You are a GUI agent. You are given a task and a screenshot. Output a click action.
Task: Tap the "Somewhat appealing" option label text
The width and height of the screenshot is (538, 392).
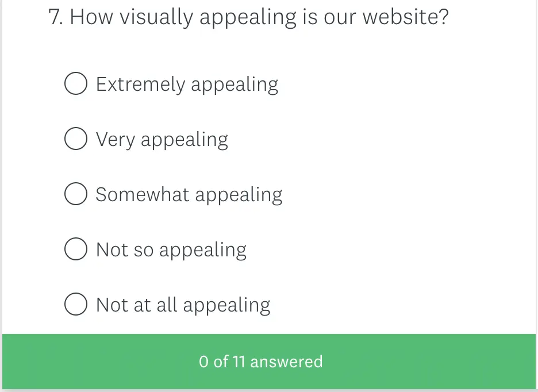[189, 195]
